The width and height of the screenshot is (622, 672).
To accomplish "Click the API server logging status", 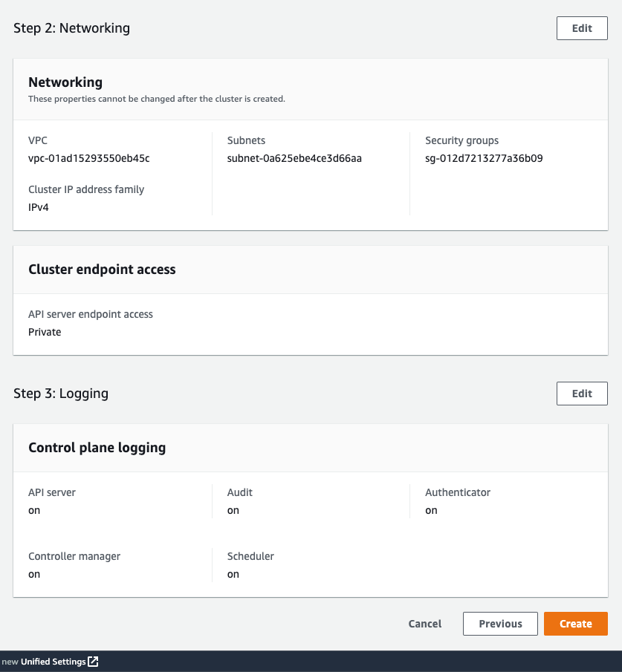I will click(x=34, y=510).
